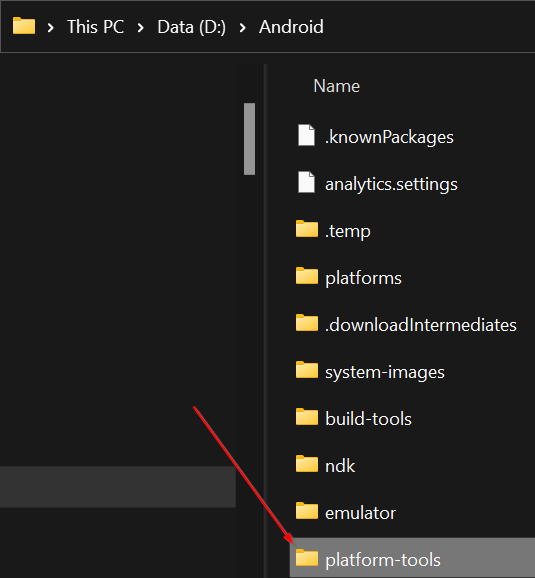Click the navigation pane scrollbar thumb
This screenshot has height=578, width=535.
click(x=249, y=139)
